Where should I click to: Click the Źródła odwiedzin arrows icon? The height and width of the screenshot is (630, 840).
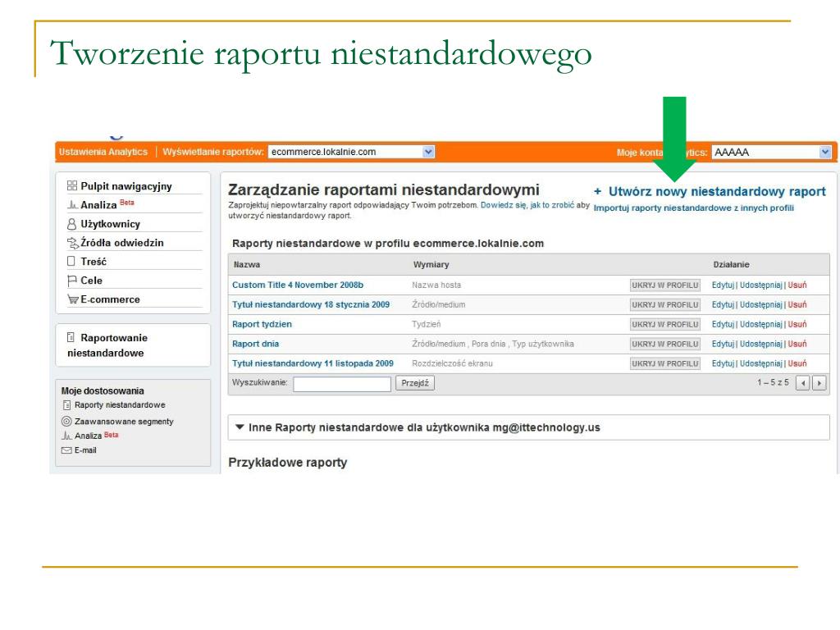tap(72, 243)
